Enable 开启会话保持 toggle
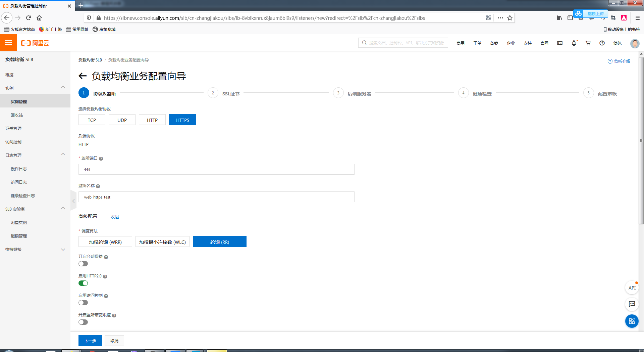This screenshot has width=644, height=352. (x=83, y=264)
